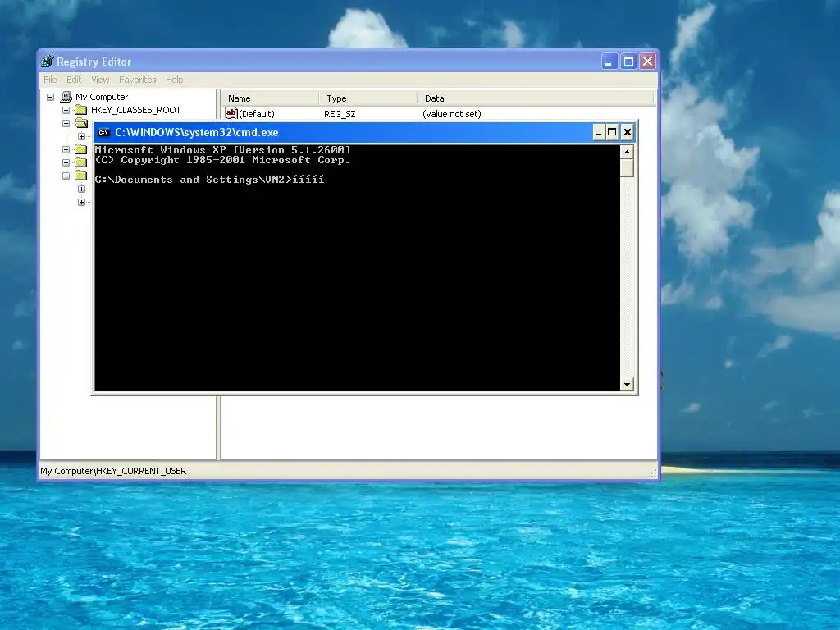Viewport: 840px width, 630px height.
Task: Open the Help menu in Registry Editor
Action: tap(174, 80)
